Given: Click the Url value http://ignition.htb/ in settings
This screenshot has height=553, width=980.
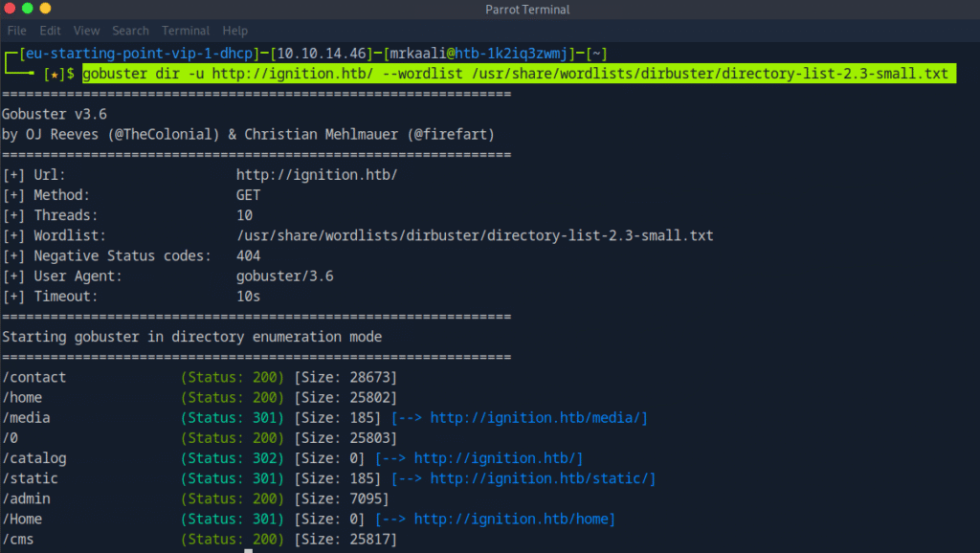Looking at the screenshot, I should coord(316,175).
